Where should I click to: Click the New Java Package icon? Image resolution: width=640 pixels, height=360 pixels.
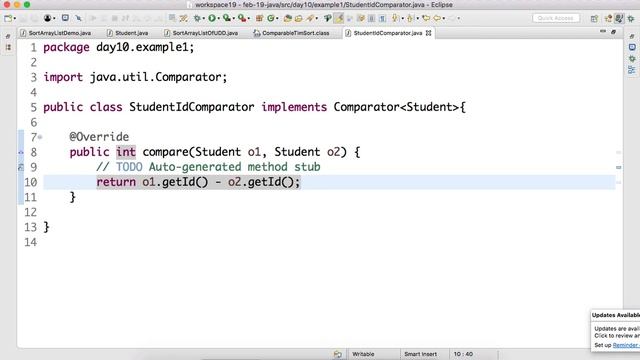[x=259, y=18]
